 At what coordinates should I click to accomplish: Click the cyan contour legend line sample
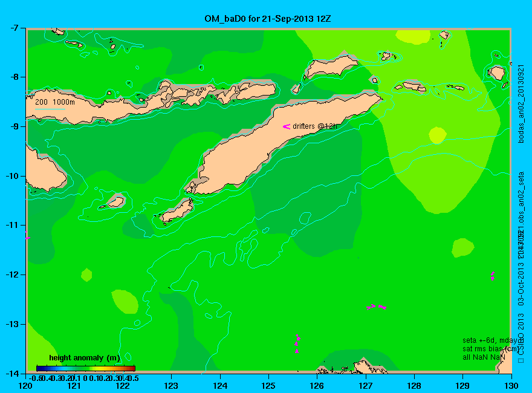(50, 109)
